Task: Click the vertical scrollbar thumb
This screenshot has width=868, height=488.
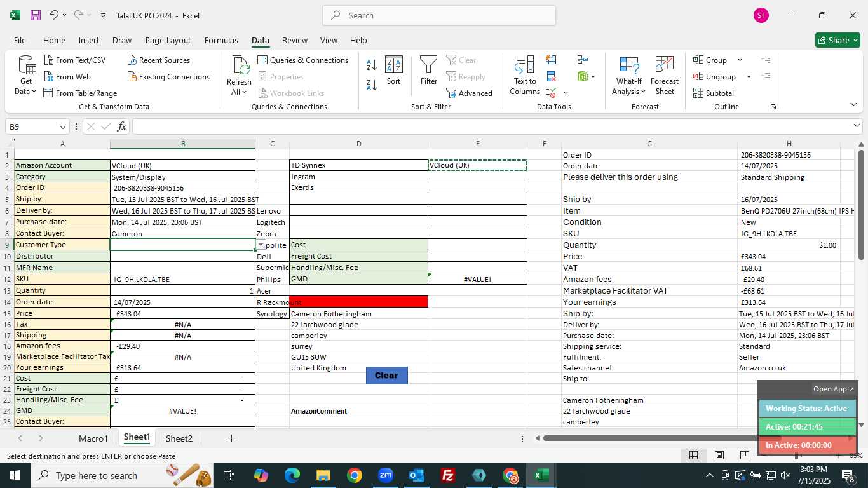Action: [861, 205]
